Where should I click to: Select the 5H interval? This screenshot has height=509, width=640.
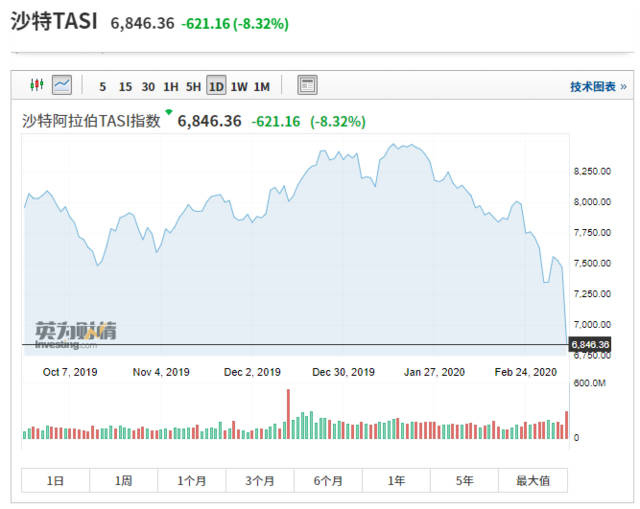193,86
